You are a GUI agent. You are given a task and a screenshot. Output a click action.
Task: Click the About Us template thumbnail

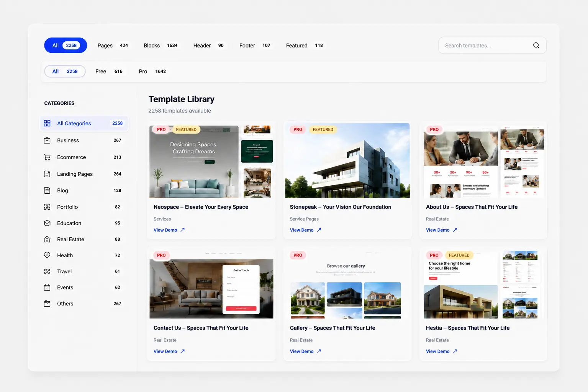pos(483,161)
